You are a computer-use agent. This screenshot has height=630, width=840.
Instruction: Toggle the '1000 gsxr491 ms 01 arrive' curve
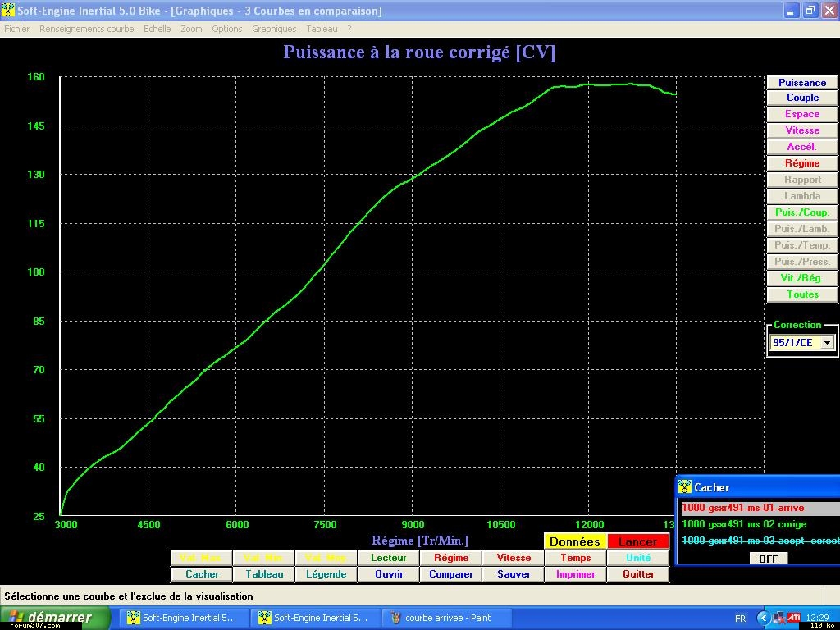click(x=743, y=508)
